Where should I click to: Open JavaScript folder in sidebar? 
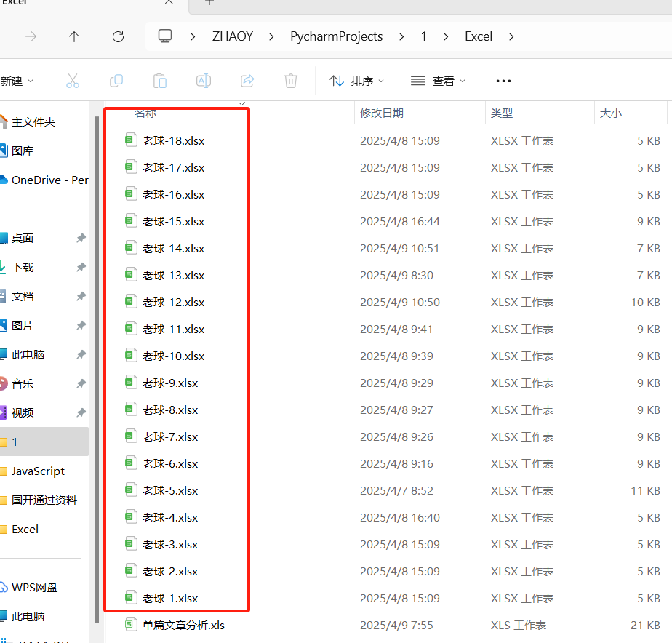click(38, 471)
